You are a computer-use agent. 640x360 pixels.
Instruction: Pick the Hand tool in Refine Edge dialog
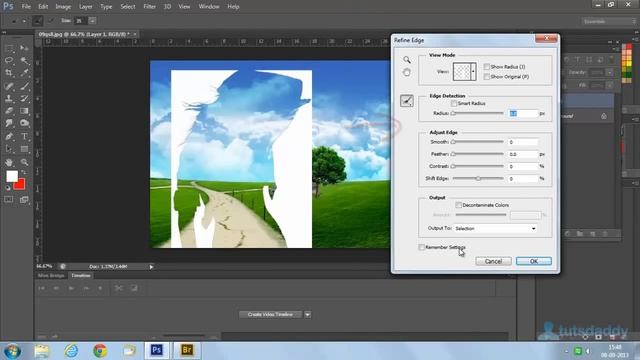click(x=407, y=73)
